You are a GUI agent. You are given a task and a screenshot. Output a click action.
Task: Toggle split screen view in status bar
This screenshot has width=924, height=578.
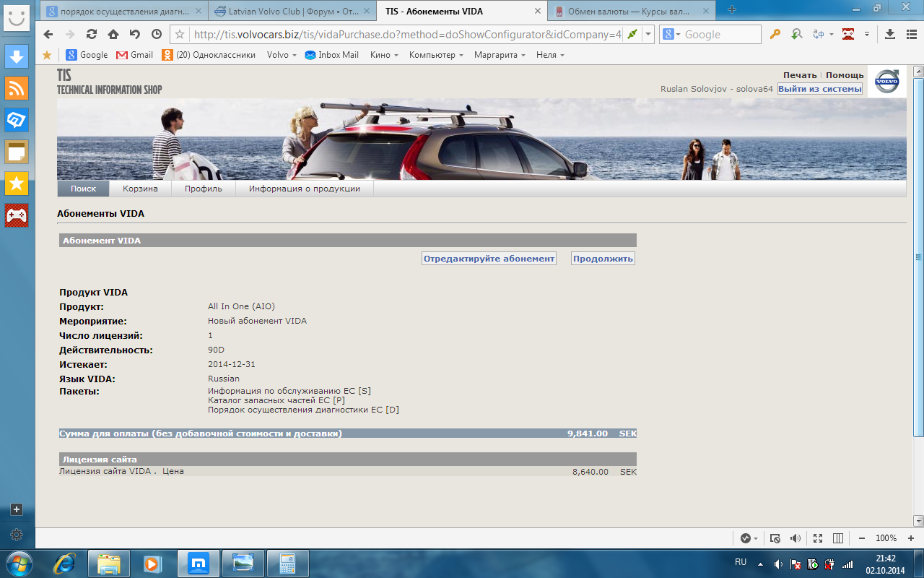coord(838,538)
